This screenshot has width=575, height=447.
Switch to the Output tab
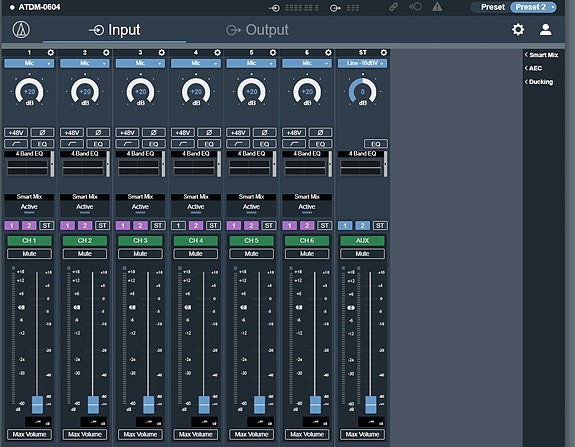pos(258,30)
